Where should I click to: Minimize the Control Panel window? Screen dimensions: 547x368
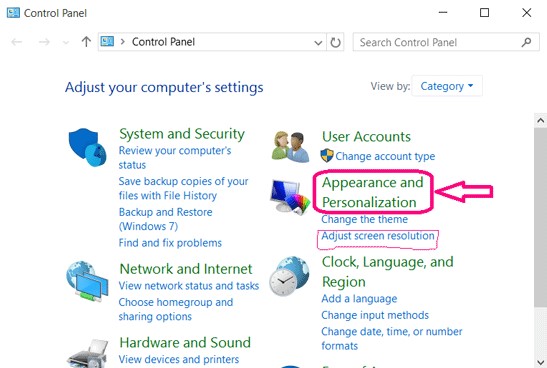[x=443, y=13]
